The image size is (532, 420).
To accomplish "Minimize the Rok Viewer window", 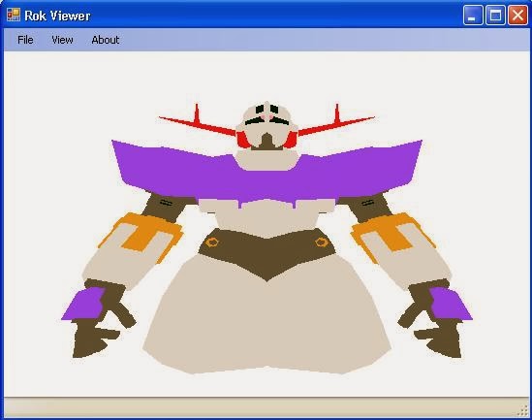I will coord(473,16).
